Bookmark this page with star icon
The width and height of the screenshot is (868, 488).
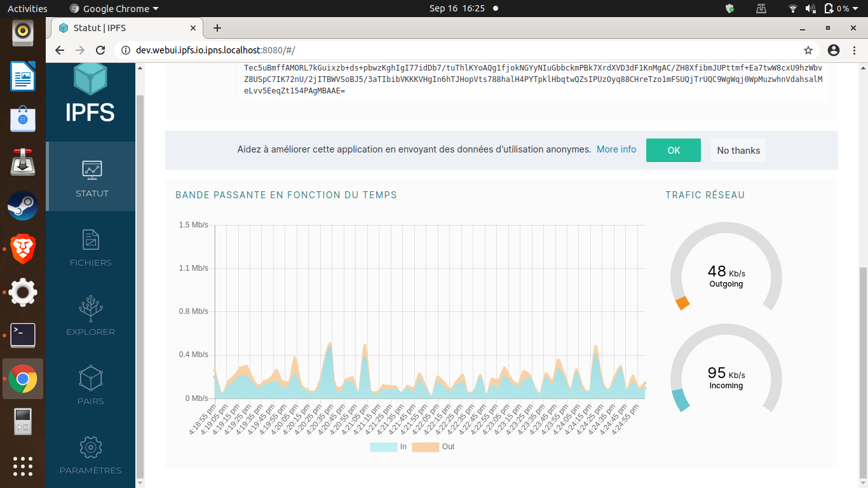[x=808, y=50]
